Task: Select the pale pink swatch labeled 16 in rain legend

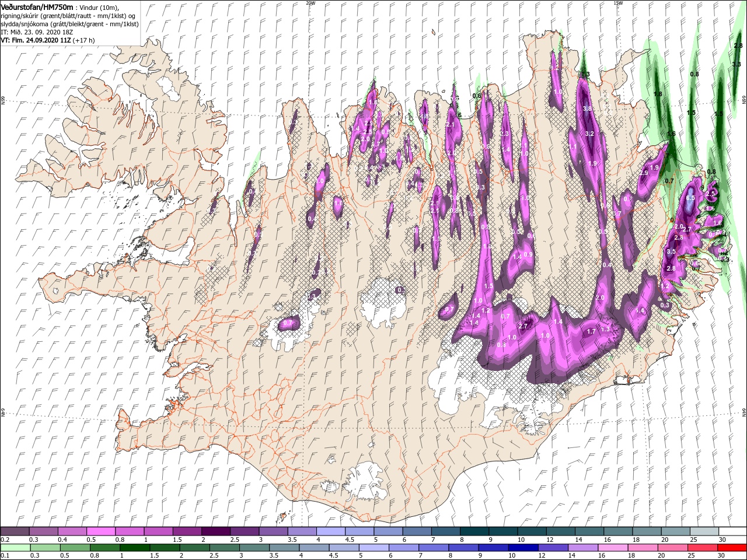Action: (x=612, y=548)
